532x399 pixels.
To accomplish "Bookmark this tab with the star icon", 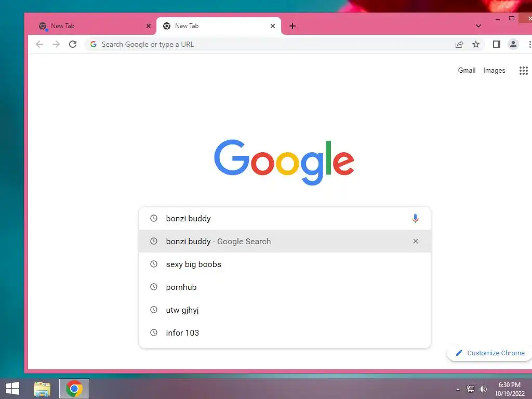I will tap(476, 45).
